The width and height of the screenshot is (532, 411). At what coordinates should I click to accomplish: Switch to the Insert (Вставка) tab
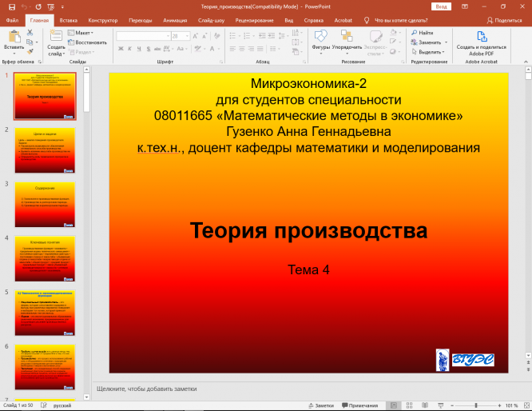coord(69,19)
